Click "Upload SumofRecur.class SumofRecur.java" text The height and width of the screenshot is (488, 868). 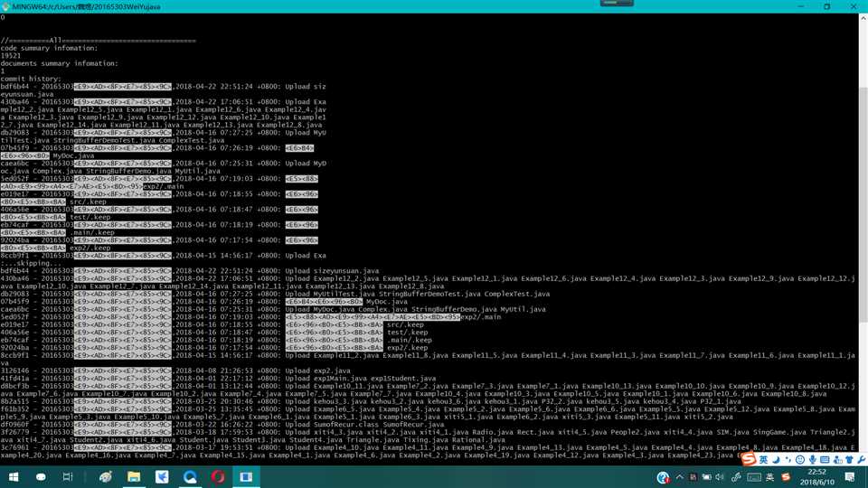tap(364, 425)
